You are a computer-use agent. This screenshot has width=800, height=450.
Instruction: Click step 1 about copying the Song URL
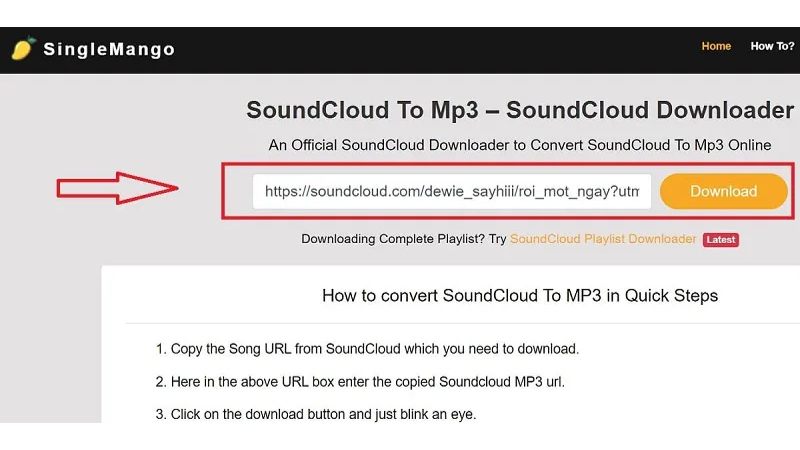coord(367,349)
